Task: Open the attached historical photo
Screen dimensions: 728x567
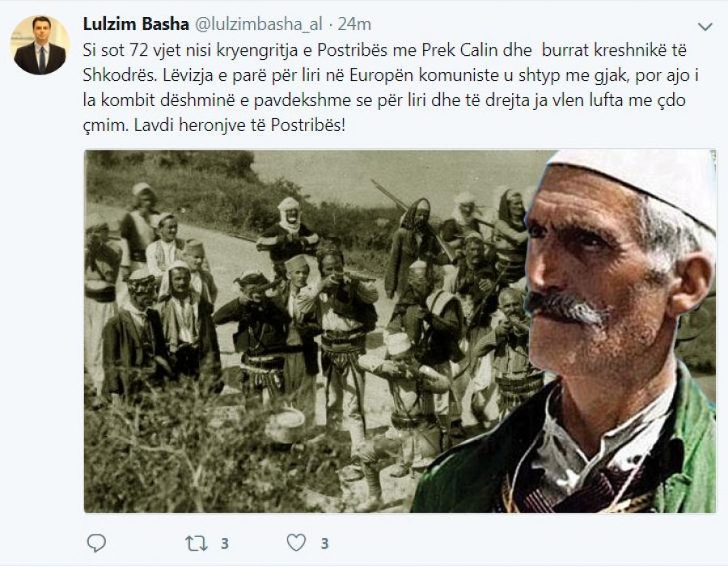Action: [x=400, y=331]
